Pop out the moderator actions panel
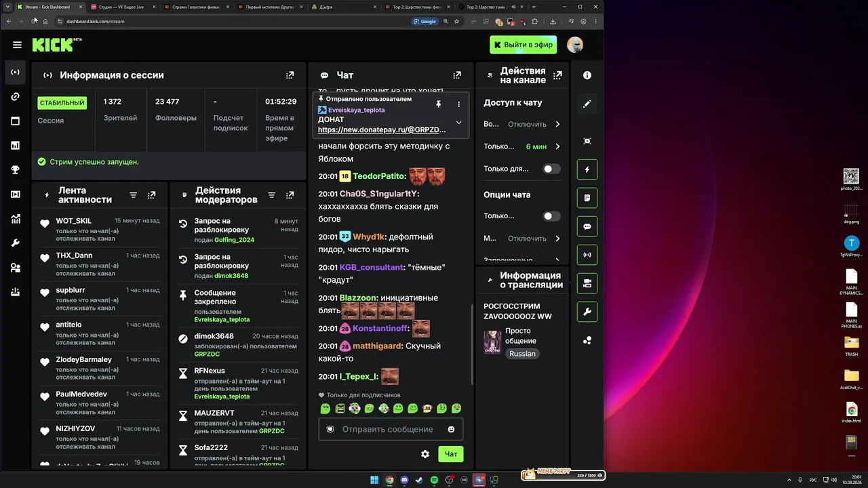The width and height of the screenshot is (868, 488). point(290,195)
